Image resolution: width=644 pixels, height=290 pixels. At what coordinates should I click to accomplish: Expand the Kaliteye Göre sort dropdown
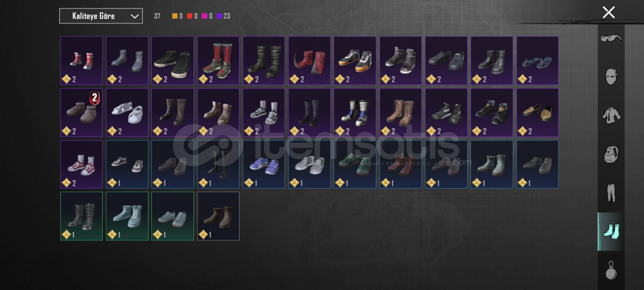101,16
